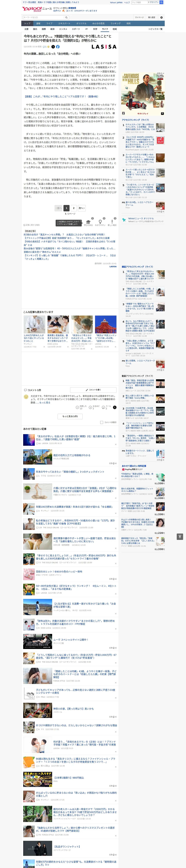Open マイページ link in header

139,18
